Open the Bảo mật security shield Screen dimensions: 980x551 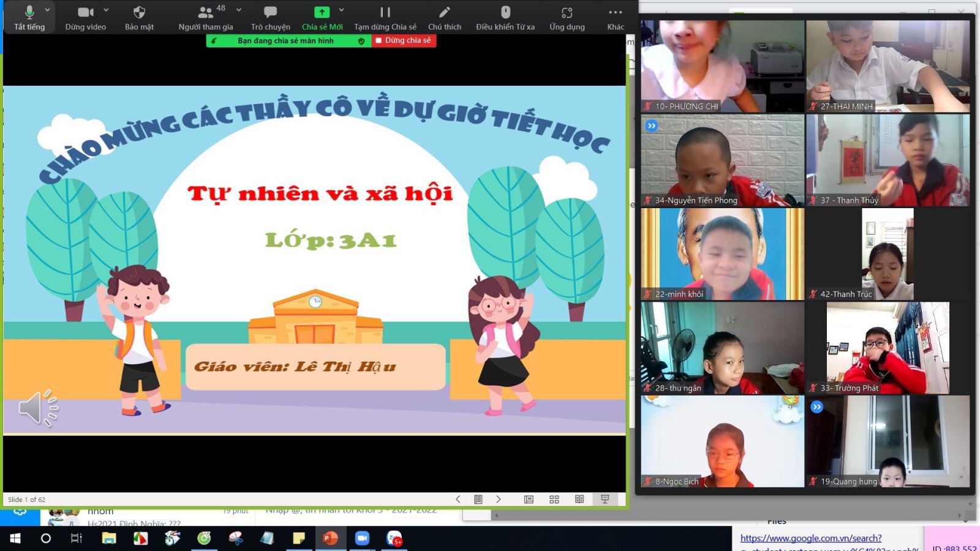pos(139,17)
